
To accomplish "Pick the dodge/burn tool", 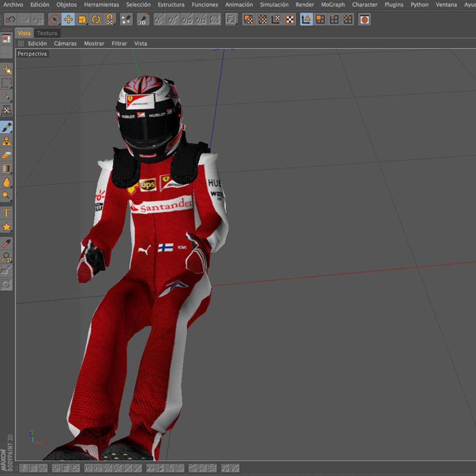I will pyautogui.click(x=7, y=196).
